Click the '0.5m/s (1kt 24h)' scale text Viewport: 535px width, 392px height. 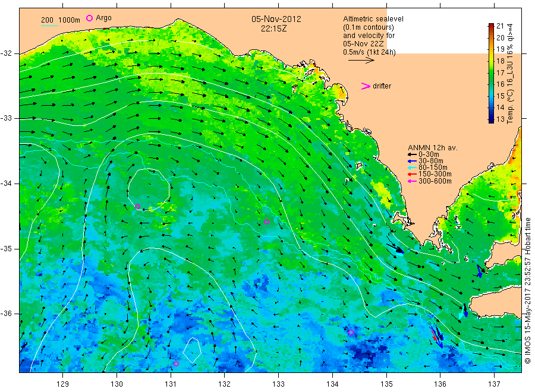pos(370,52)
